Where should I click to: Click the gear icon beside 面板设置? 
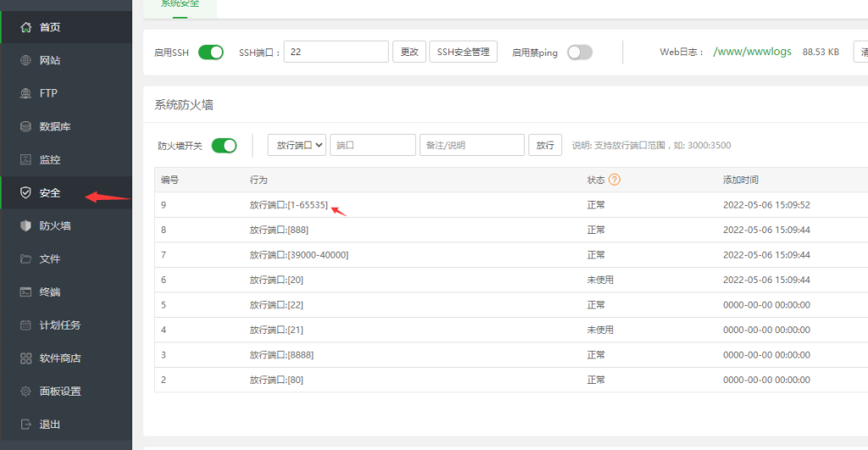(x=25, y=392)
